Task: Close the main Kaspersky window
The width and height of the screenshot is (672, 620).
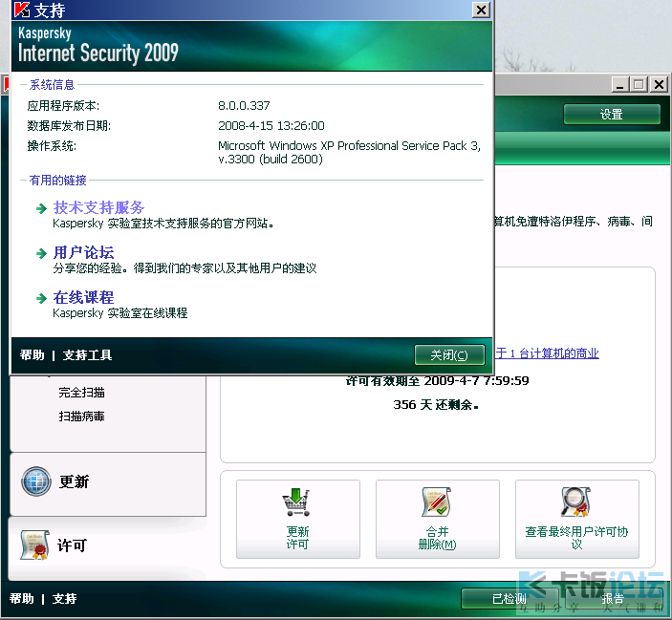Action: [660, 84]
